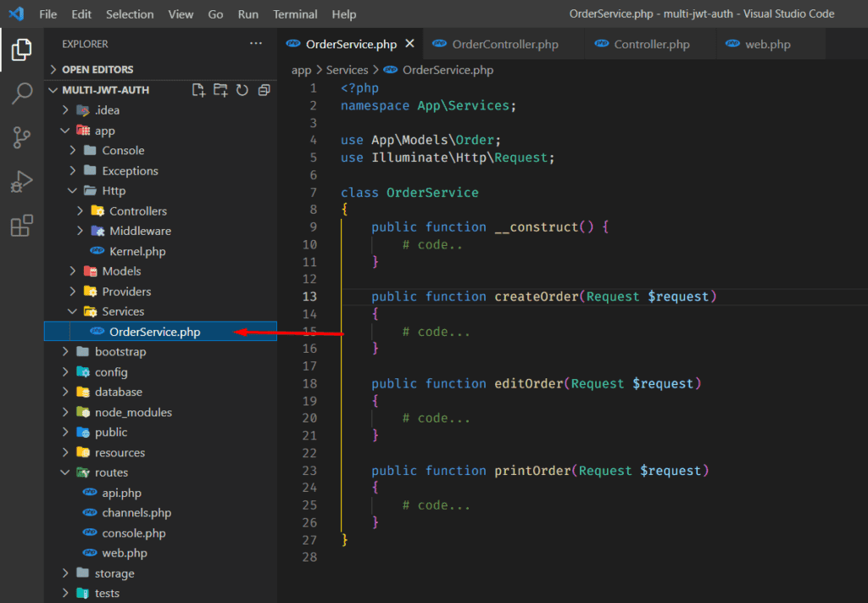The width and height of the screenshot is (868, 603).
Task: Open the Explorer more actions ellipsis
Action: point(256,43)
